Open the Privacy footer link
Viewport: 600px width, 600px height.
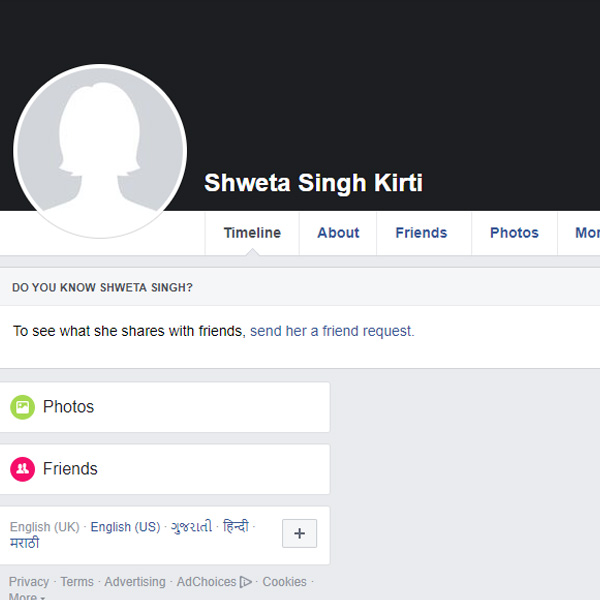pyautogui.click(x=29, y=582)
